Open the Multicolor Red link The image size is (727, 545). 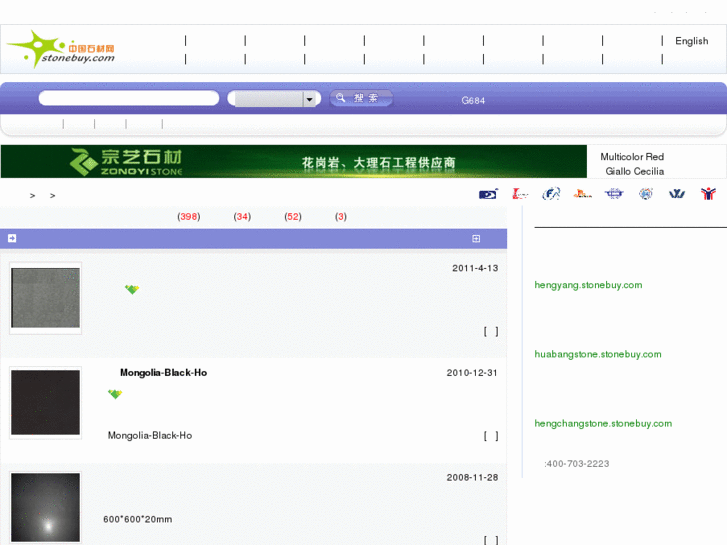tap(631, 157)
